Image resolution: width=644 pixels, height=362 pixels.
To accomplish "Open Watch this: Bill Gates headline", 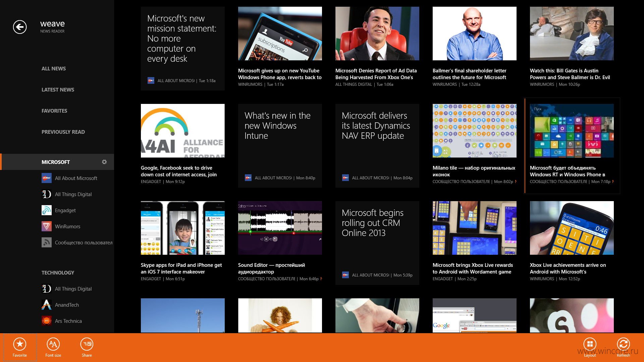I will (570, 74).
